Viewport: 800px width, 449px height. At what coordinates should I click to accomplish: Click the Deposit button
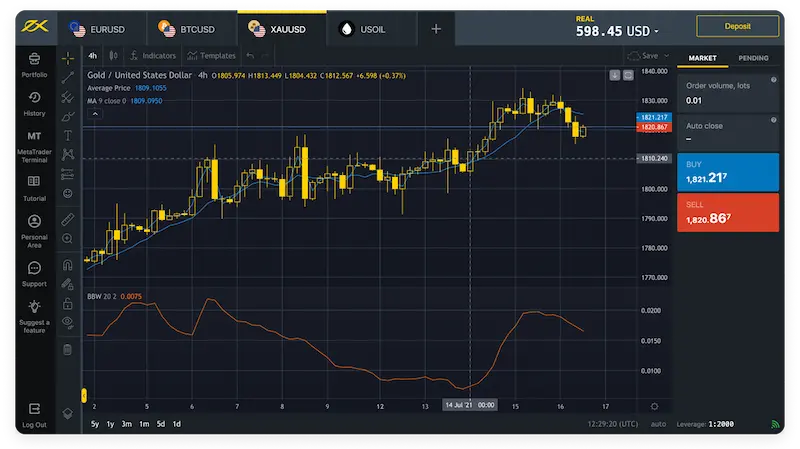point(737,27)
